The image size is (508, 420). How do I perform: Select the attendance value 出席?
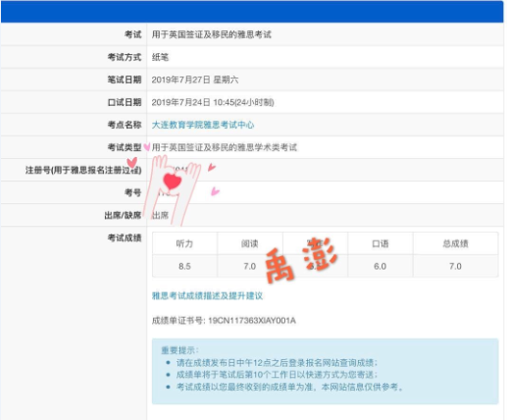160,215
